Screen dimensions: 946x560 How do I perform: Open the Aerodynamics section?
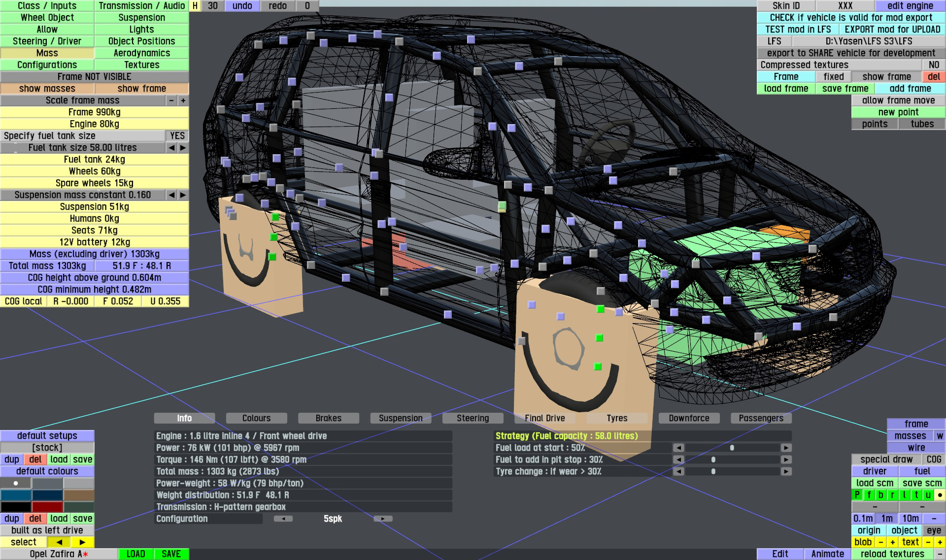[141, 53]
